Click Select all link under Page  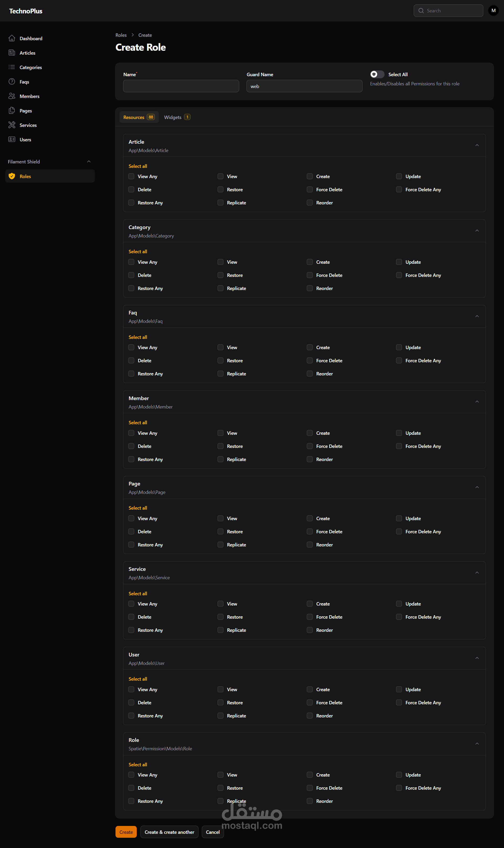pos(138,508)
